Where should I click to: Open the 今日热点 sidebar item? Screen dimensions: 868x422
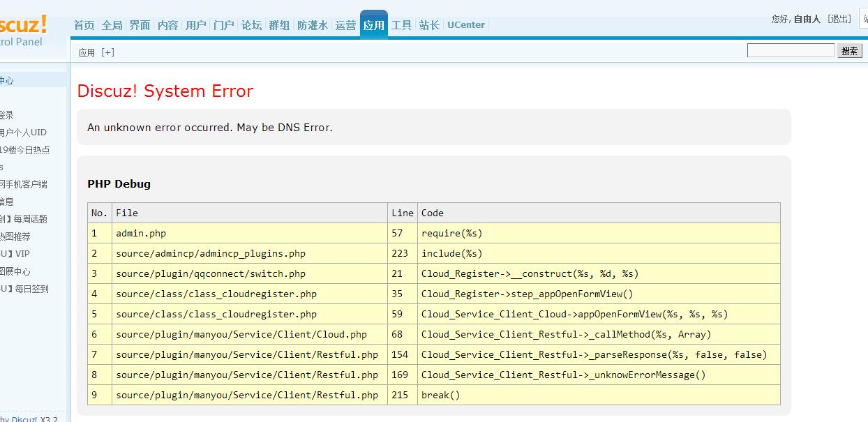coord(25,150)
